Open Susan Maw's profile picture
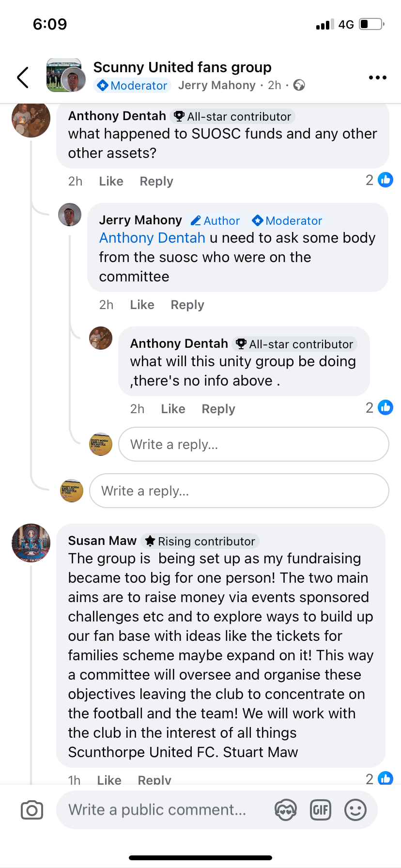 click(31, 542)
